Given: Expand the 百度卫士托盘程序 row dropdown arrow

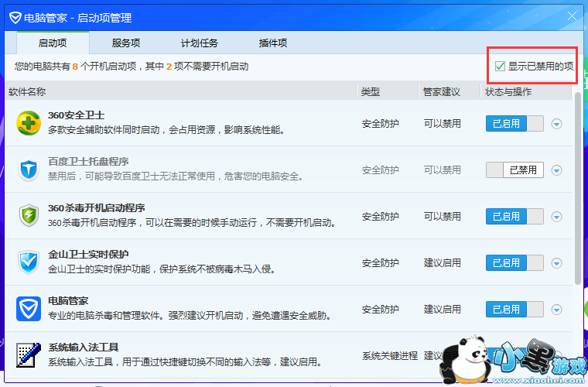Looking at the screenshot, I should [556, 170].
